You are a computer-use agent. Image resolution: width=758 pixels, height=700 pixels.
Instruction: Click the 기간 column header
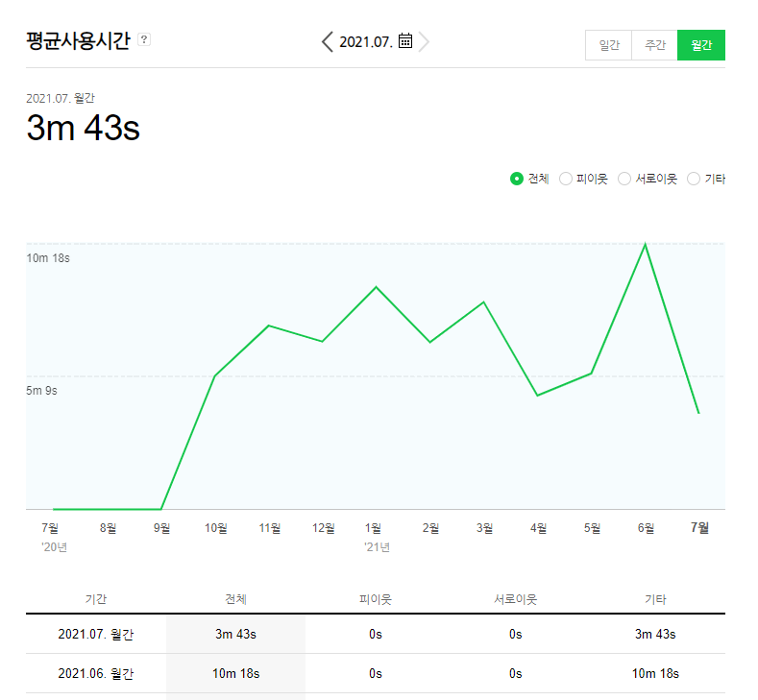(x=96, y=599)
